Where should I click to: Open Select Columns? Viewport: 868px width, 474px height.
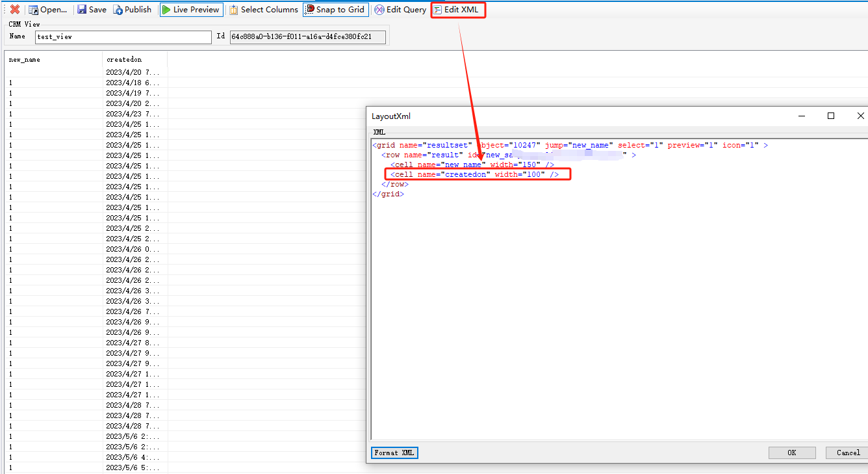[x=264, y=10]
